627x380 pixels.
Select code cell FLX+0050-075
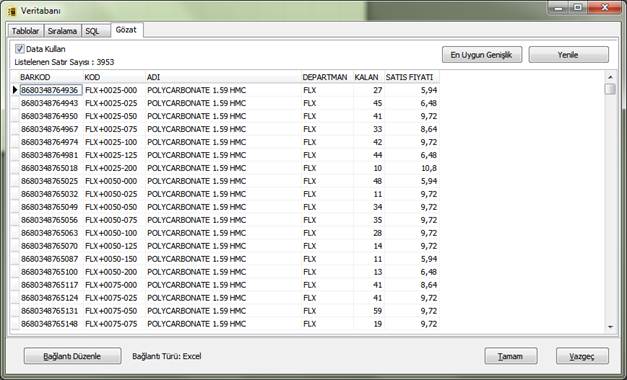click(x=114, y=220)
